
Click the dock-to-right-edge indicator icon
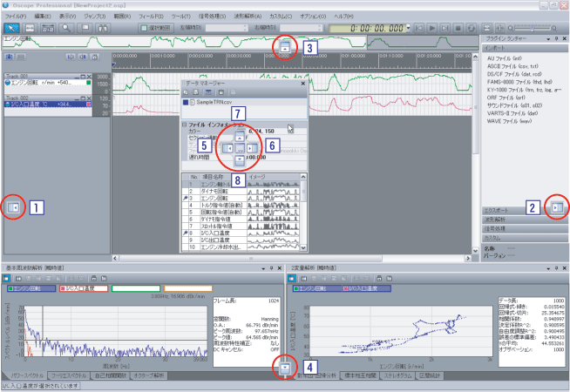[x=557, y=207]
